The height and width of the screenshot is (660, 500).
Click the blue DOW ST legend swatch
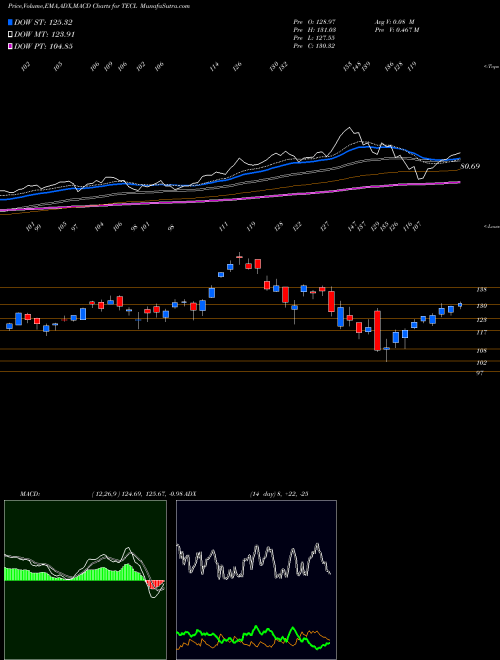tap(10, 22)
